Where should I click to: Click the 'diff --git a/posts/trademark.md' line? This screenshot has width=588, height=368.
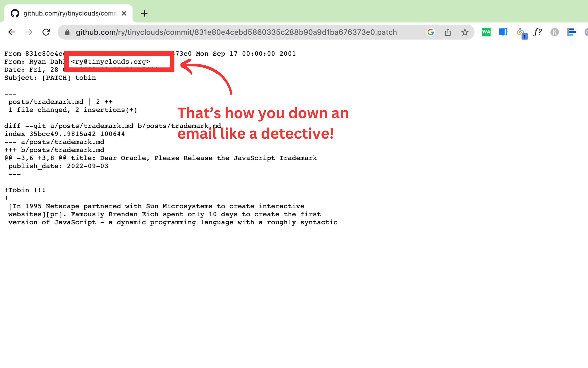(x=112, y=126)
